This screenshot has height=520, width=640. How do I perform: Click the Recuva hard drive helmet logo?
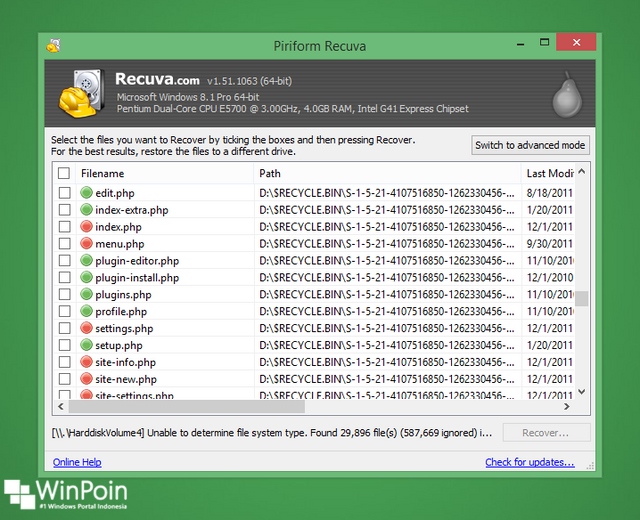(x=81, y=93)
